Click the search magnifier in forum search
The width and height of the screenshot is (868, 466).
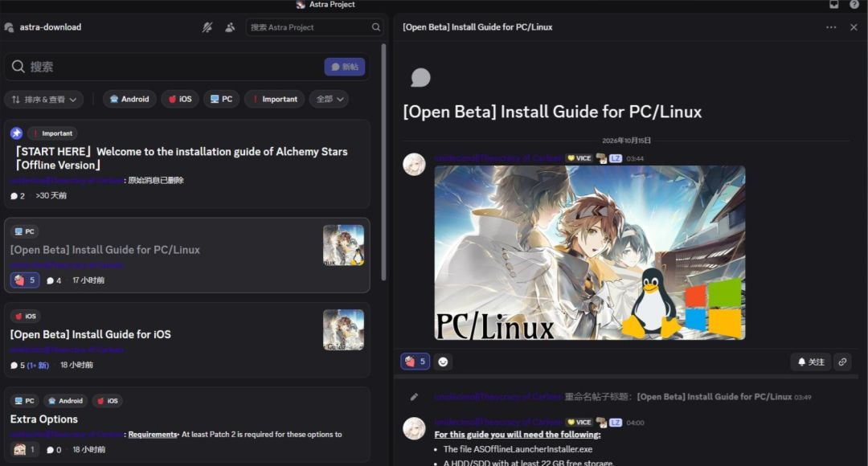18,67
